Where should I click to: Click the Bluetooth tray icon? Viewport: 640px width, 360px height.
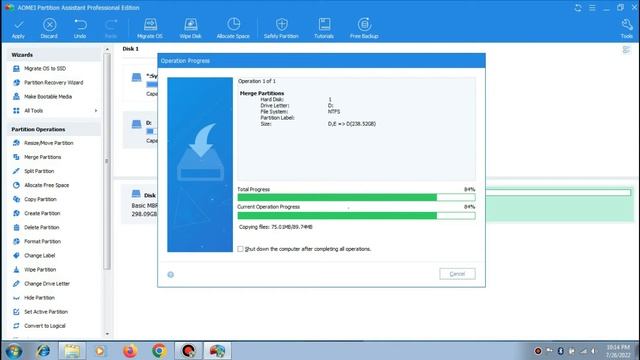click(560, 351)
